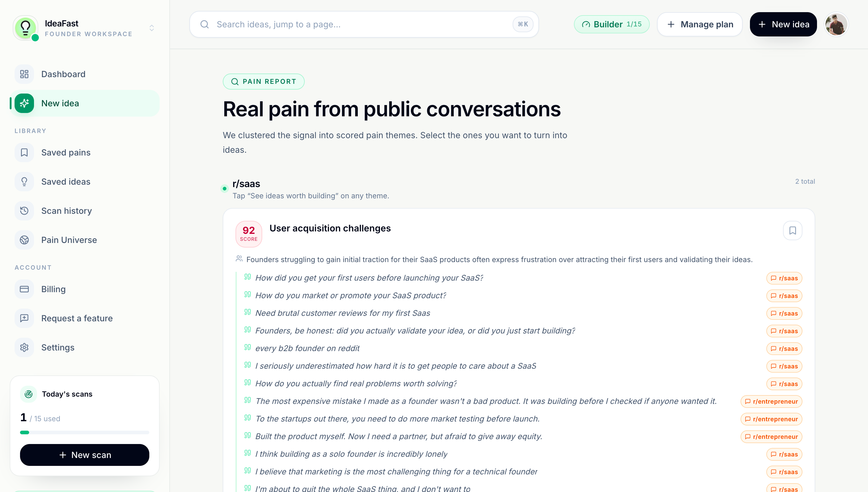Open the Pain Universe globe icon

(24, 240)
